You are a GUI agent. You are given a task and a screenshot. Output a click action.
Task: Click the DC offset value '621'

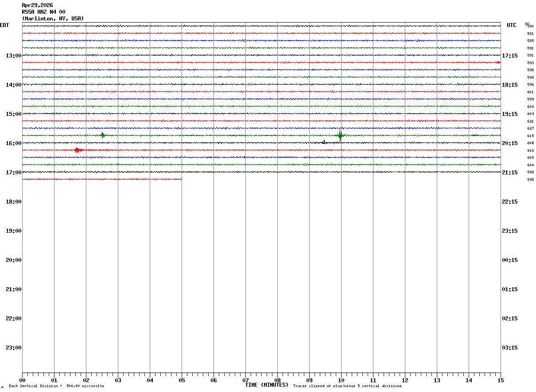pos(531,121)
